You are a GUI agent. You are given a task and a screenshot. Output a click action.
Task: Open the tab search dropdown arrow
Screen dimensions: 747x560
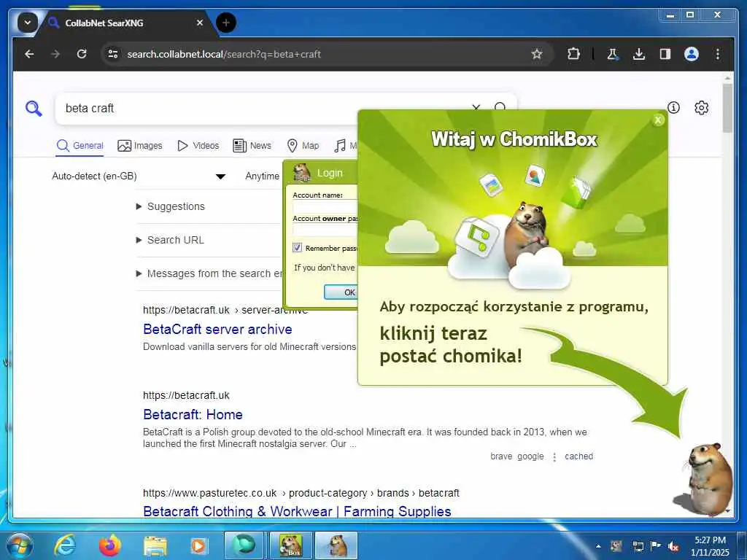point(28,23)
